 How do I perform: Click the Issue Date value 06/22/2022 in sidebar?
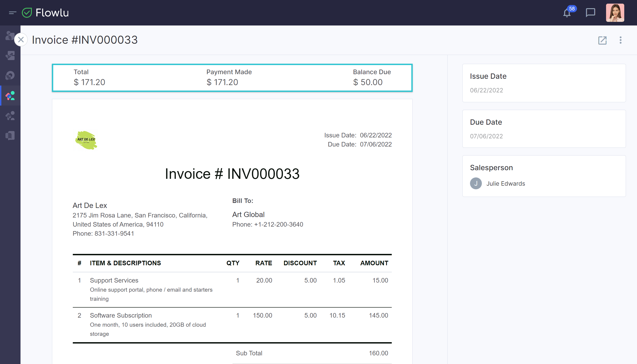[x=486, y=90]
